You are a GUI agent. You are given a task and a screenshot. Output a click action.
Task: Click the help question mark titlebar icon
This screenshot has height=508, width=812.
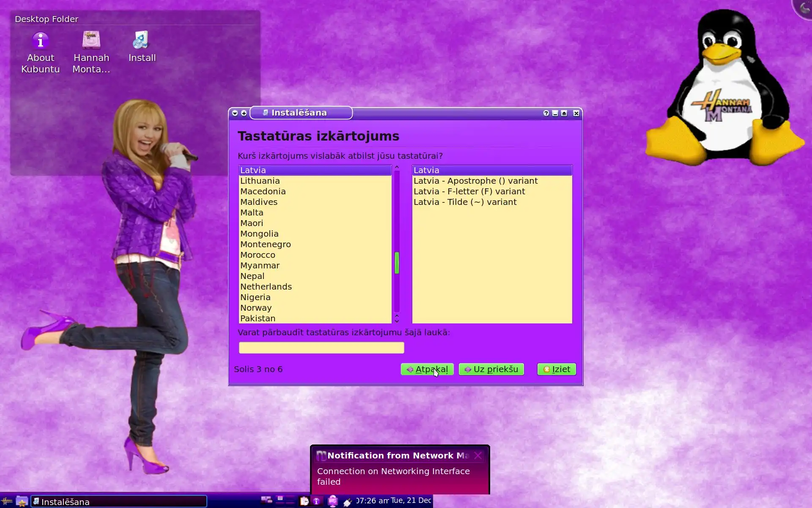(546, 113)
